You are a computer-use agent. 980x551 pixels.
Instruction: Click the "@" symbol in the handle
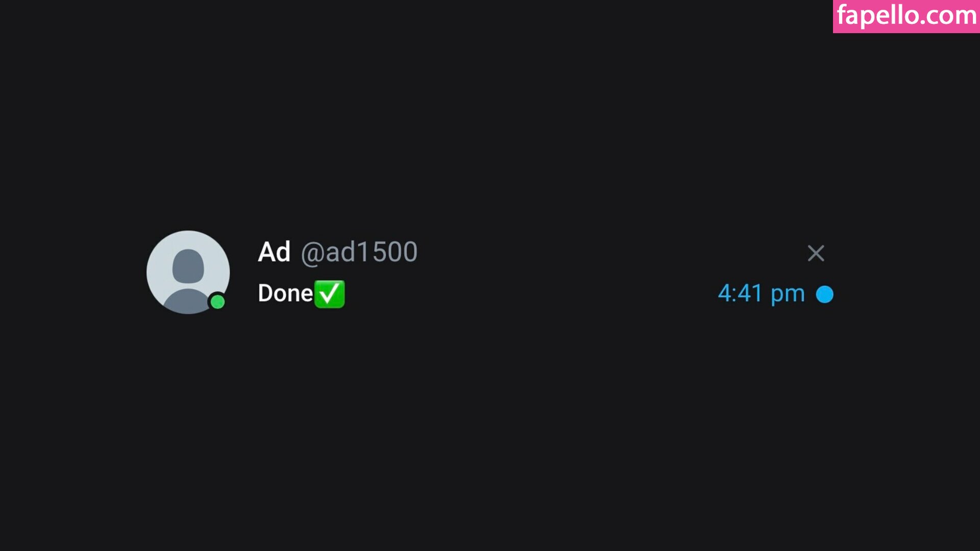point(311,253)
